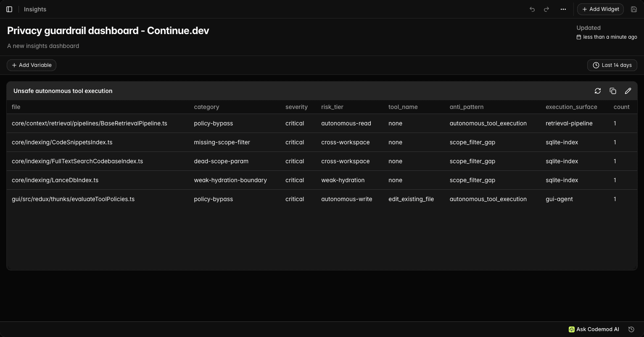The width and height of the screenshot is (644, 337).
Task: Sort by the file column header
Action: tap(16, 107)
